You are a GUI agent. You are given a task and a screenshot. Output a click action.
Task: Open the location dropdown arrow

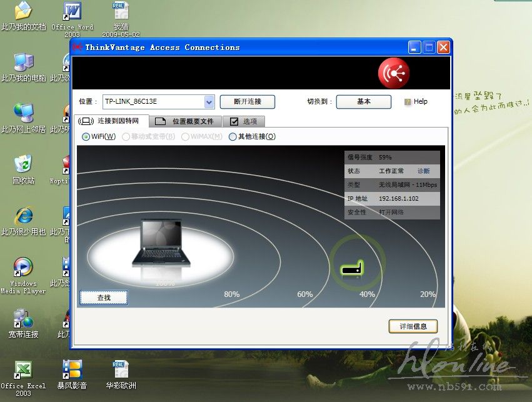[x=209, y=101]
